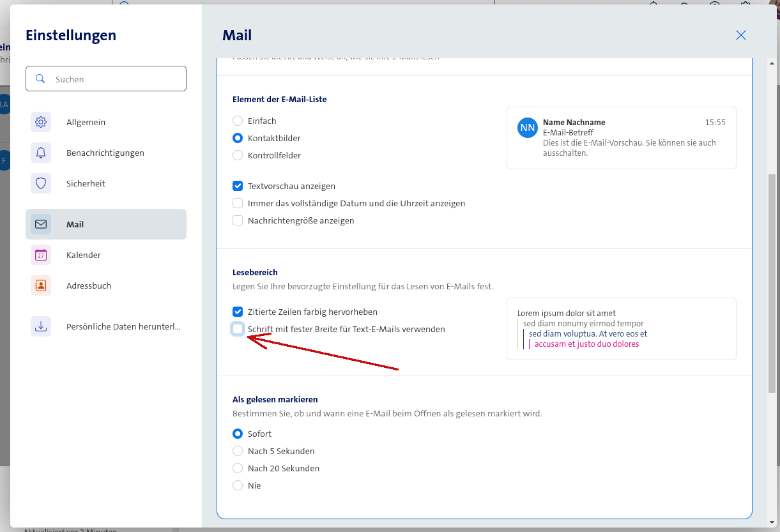Select the Kontrollfelder radio option
Image resolution: width=780 pixels, height=532 pixels.
tap(238, 155)
